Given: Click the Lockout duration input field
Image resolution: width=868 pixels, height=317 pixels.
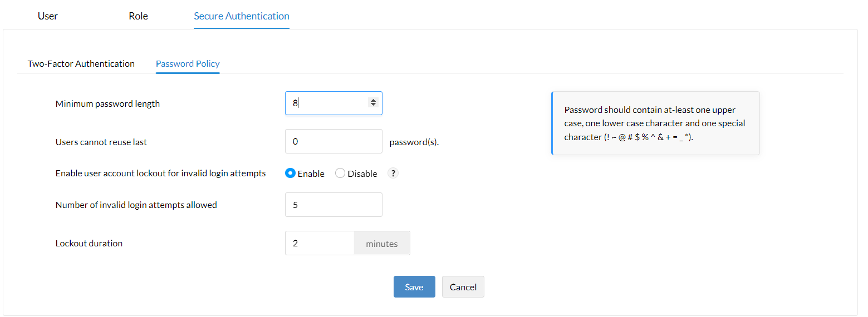Looking at the screenshot, I should coord(320,243).
